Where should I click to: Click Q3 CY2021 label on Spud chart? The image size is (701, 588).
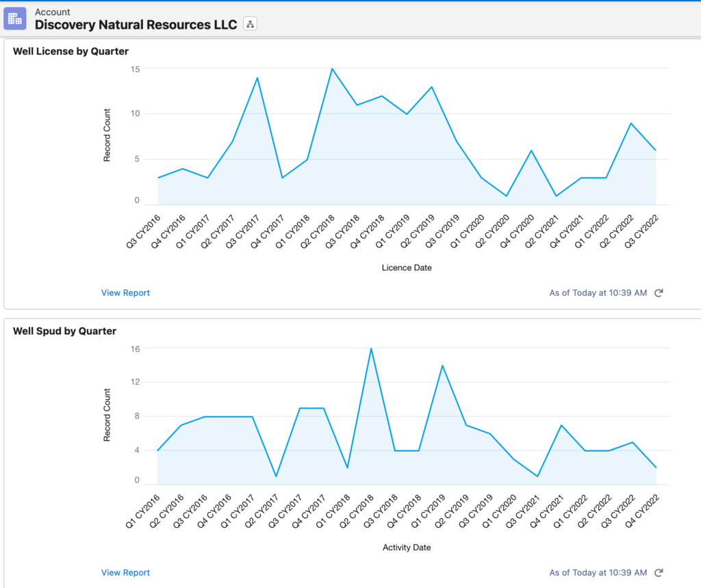pos(523,511)
